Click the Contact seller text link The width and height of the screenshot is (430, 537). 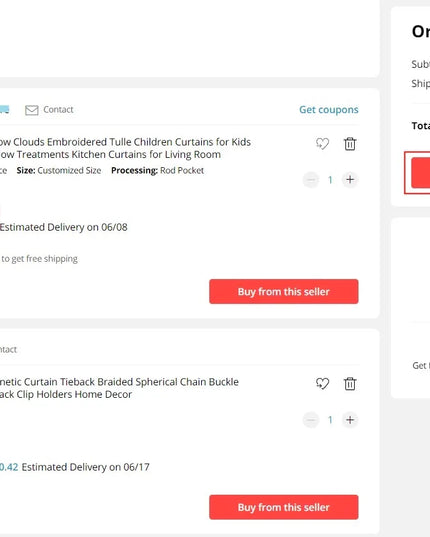pos(58,110)
